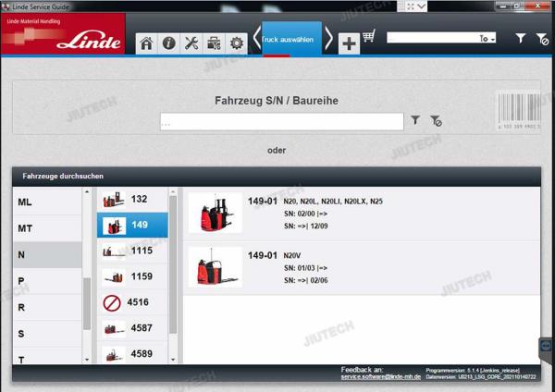Click thumbnail of the N20 truck
The height and width of the screenshot is (392, 555).
pos(216,213)
